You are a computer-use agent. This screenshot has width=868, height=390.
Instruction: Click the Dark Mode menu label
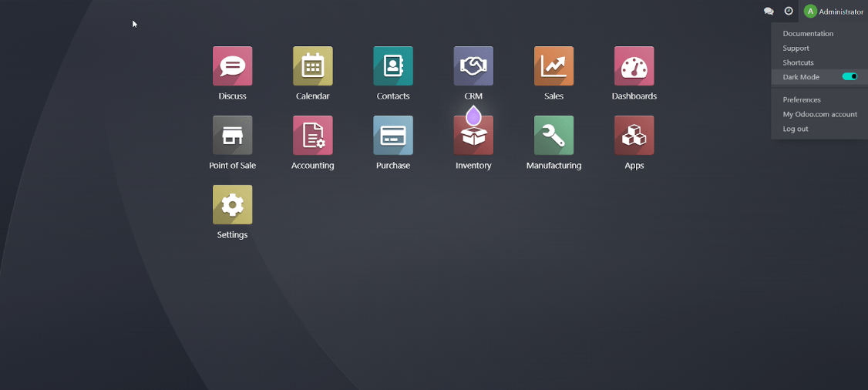(800, 77)
